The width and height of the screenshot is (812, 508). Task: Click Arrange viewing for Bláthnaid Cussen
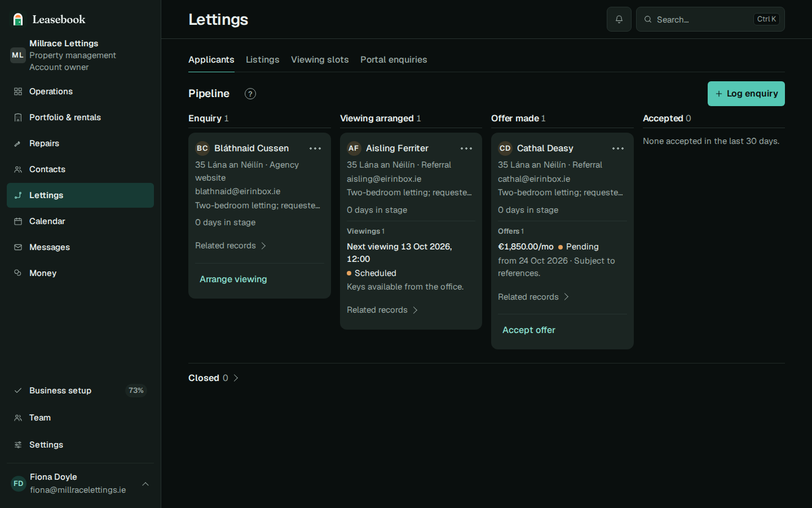[233, 279]
